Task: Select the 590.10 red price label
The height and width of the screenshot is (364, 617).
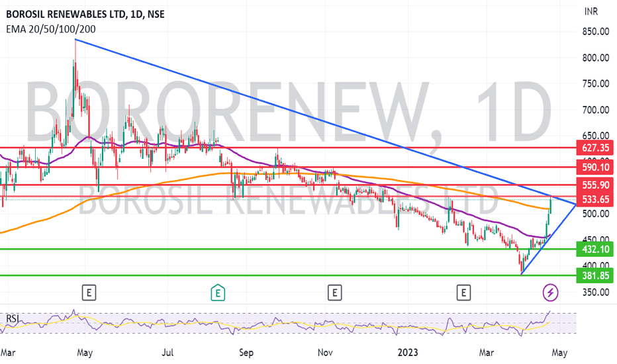Action: click(595, 167)
